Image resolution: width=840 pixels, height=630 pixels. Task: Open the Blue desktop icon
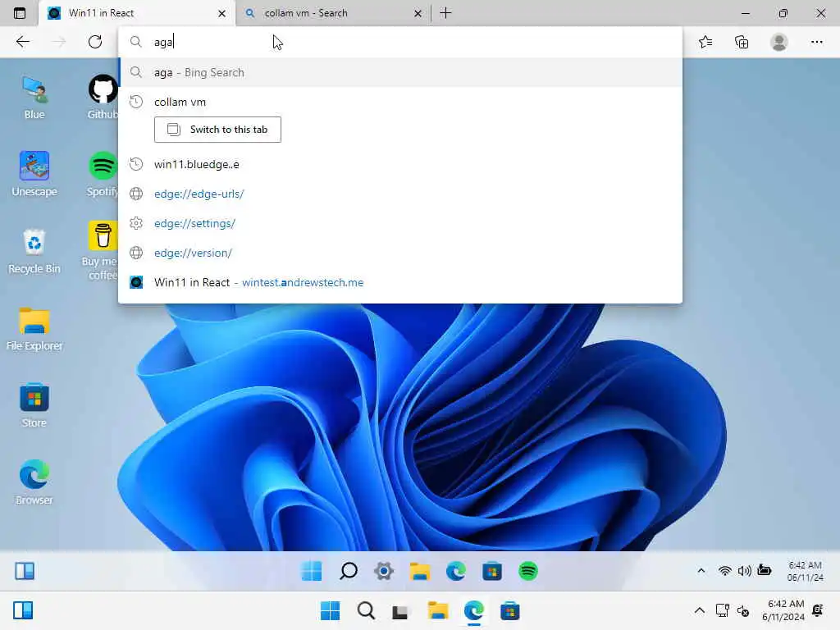pos(34,98)
